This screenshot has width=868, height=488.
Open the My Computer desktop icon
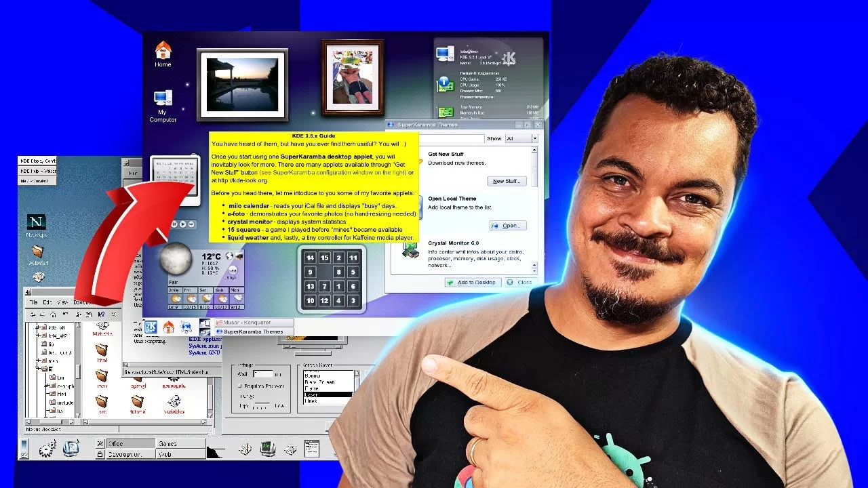point(163,105)
